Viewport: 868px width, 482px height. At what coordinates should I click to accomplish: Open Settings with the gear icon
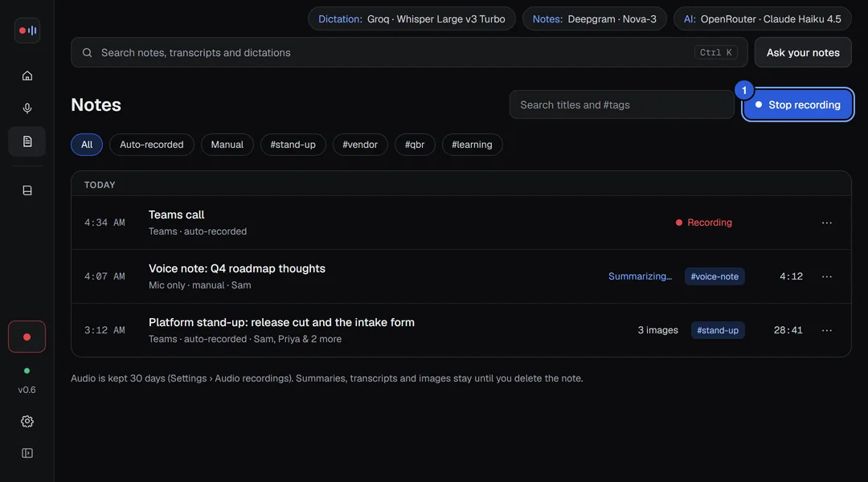tap(27, 422)
